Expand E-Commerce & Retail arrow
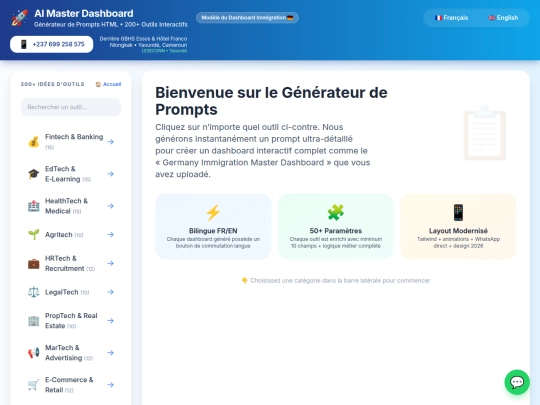540x405 pixels. click(110, 385)
